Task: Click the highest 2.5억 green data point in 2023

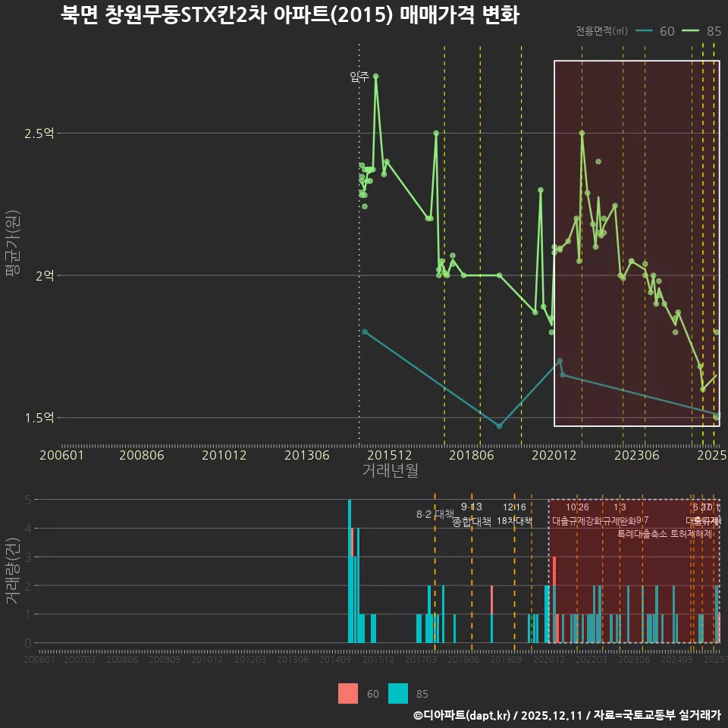Action: click(582, 133)
